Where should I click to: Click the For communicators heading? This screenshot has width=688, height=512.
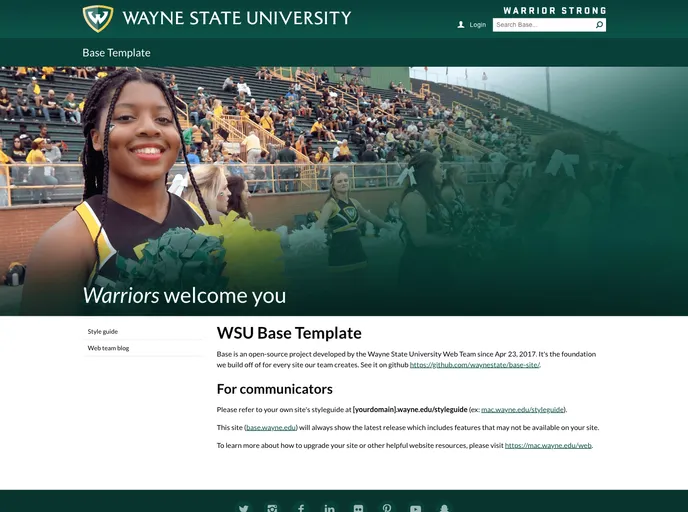coord(275,389)
